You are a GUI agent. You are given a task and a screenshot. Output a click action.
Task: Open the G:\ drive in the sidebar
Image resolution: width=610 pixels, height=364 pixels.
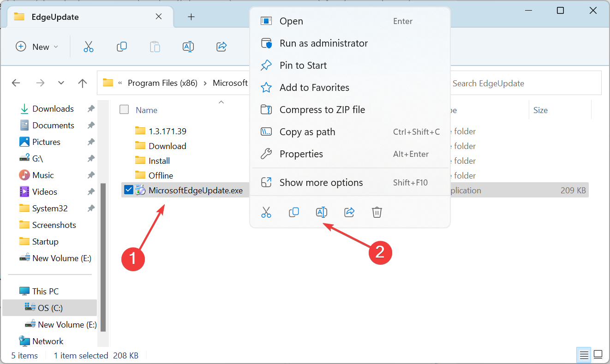coord(38,159)
